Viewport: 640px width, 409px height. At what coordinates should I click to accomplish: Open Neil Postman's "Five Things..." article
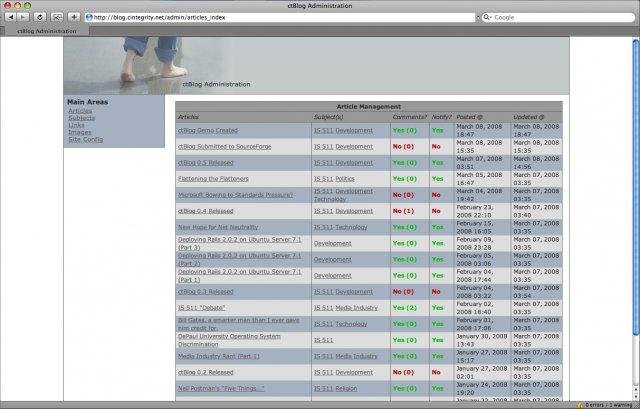pos(221,389)
